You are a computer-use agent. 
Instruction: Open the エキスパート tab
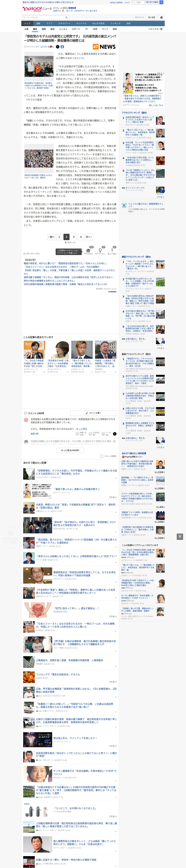(x=64, y=24)
